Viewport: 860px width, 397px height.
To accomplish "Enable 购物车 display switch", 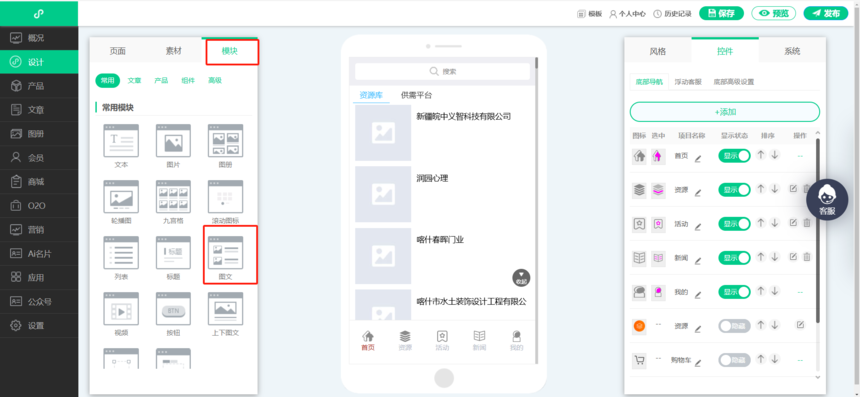I will coord(734,360).
